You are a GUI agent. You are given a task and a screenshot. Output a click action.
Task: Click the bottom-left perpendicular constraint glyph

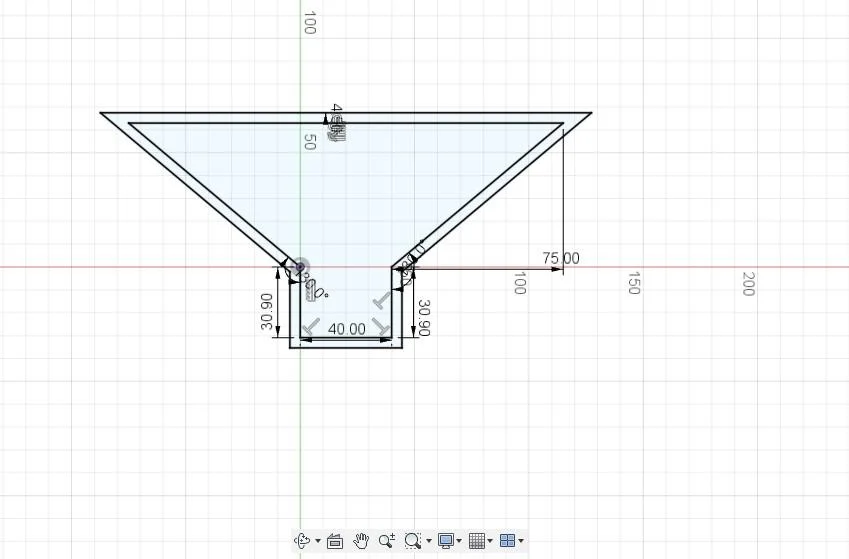click(312, 327)
